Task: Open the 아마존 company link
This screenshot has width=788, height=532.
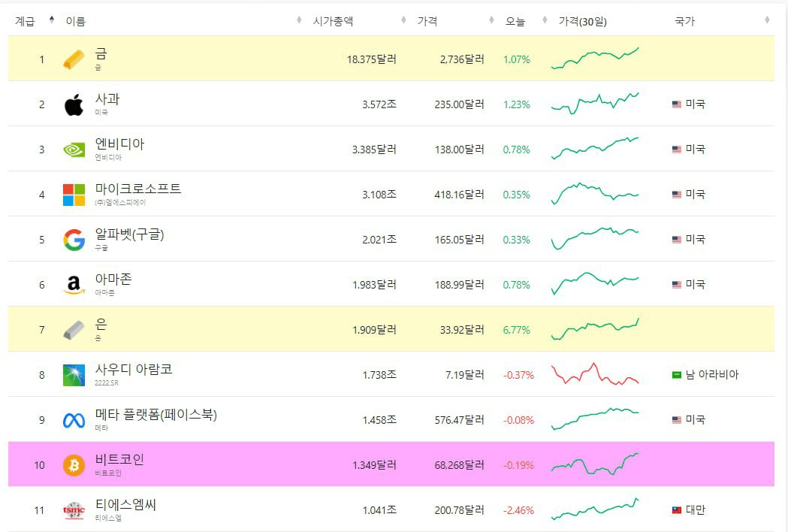Action: [x=113, y=279]
